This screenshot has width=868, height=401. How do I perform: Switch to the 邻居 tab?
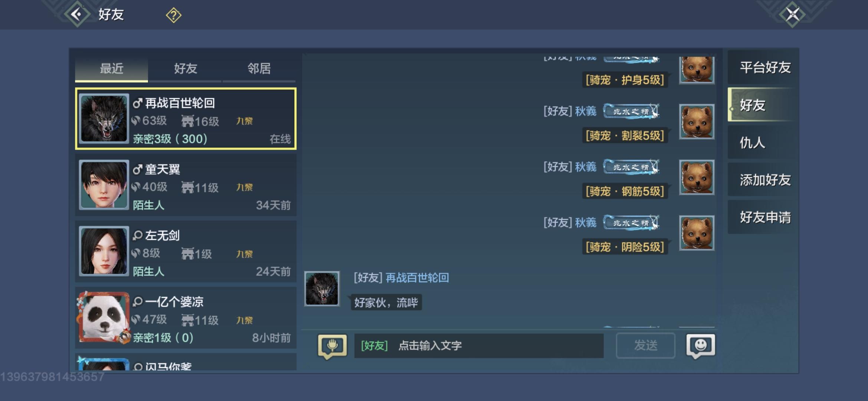pos(259,69)
